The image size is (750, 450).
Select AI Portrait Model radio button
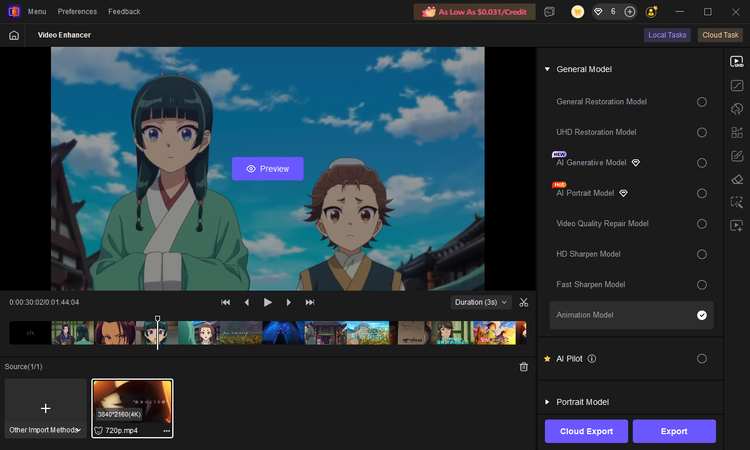tap(701, 193)
